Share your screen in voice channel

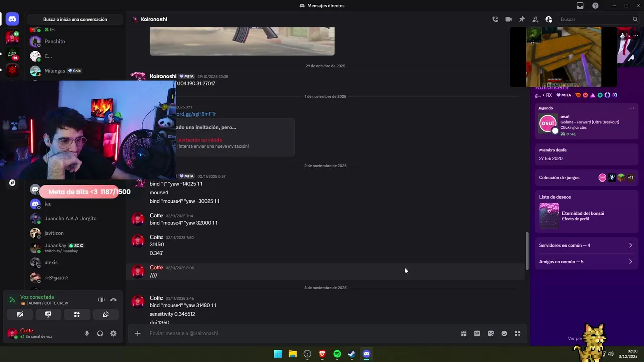click(48, 314)
